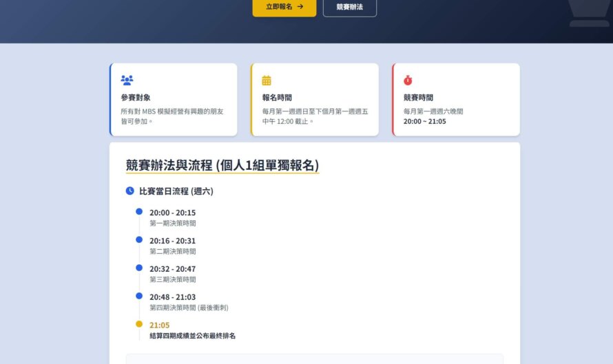Click the calendar icon in 報名時間 card
613x364 pixels.
[267, 81]
